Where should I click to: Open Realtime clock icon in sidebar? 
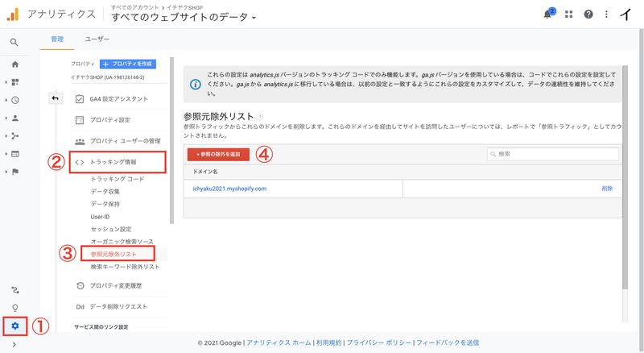(x=15, y=100)
